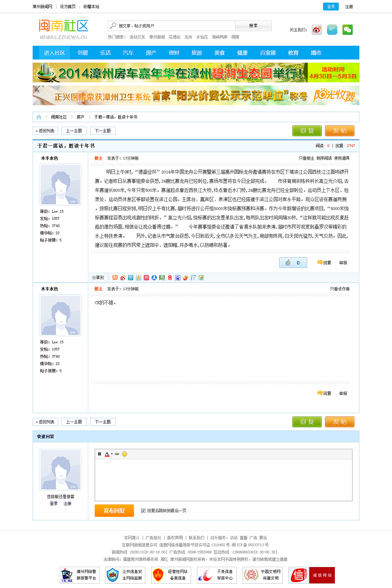Click the blue 登录 button at top
The width and height of the screenshot is (392, 588).
pos(331,7)
